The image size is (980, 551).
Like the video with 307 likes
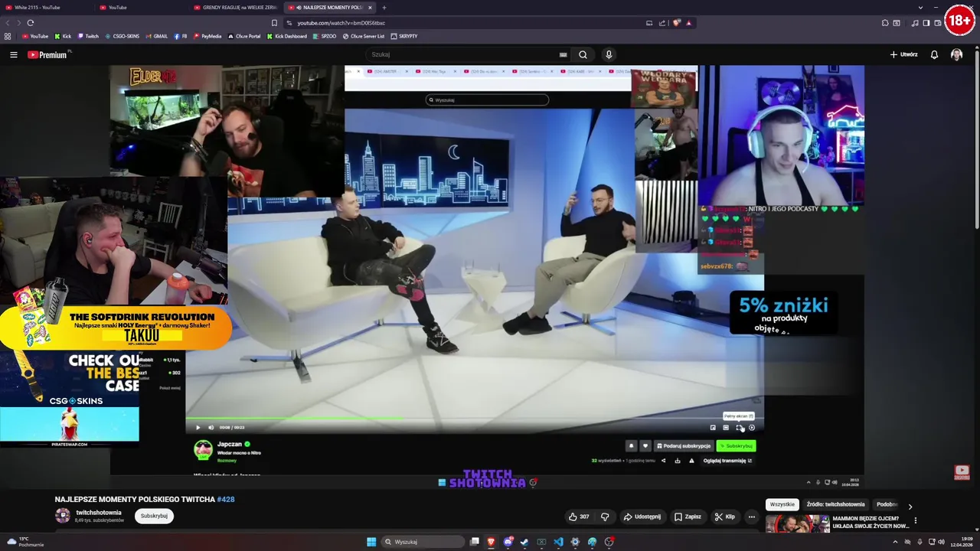coord(579,517)
